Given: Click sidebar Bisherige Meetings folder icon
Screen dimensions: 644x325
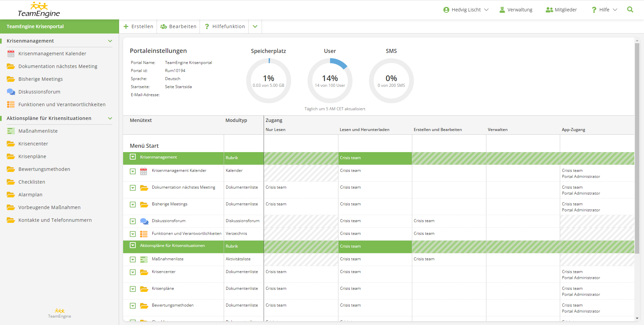Looking at the screenshot, I should [x=11, y=79].
